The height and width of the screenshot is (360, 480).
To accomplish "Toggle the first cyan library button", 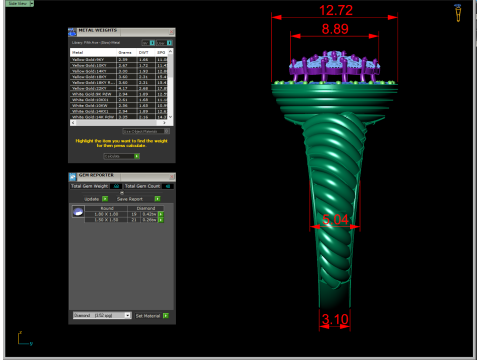I will [152, 43].
